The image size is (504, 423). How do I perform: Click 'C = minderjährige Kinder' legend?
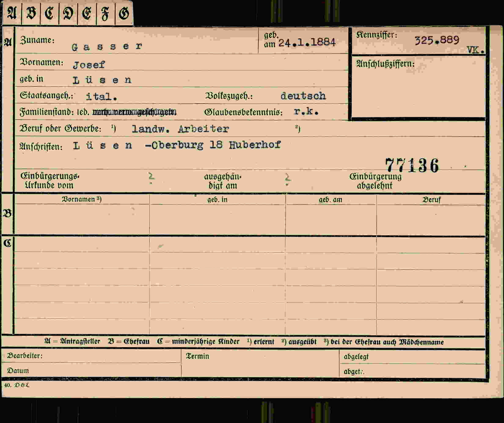198,341
